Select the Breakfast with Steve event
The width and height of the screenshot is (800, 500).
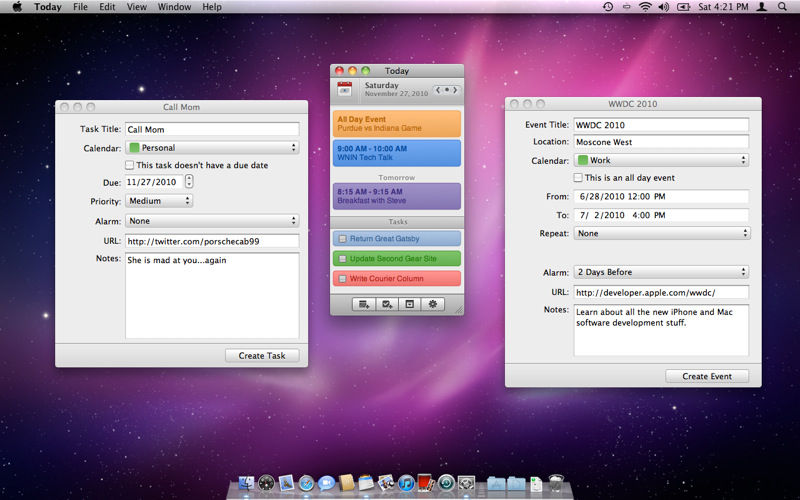point(396,196)
